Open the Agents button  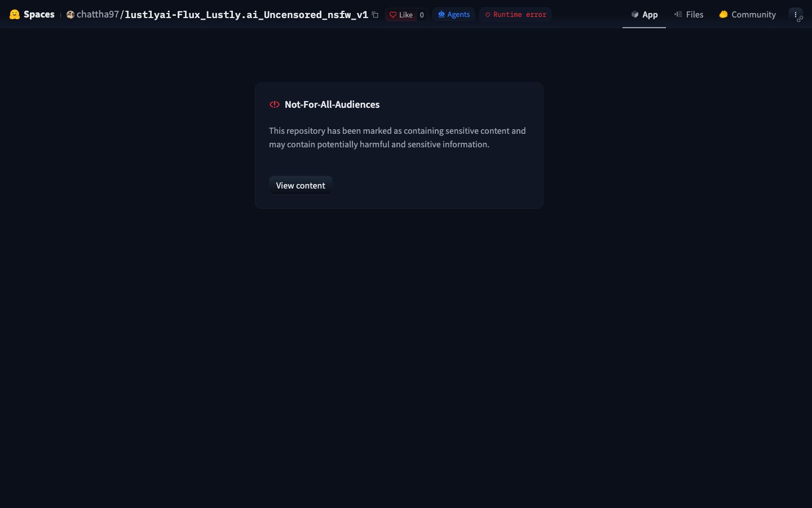pyautogui.click(x=454, y=15)
